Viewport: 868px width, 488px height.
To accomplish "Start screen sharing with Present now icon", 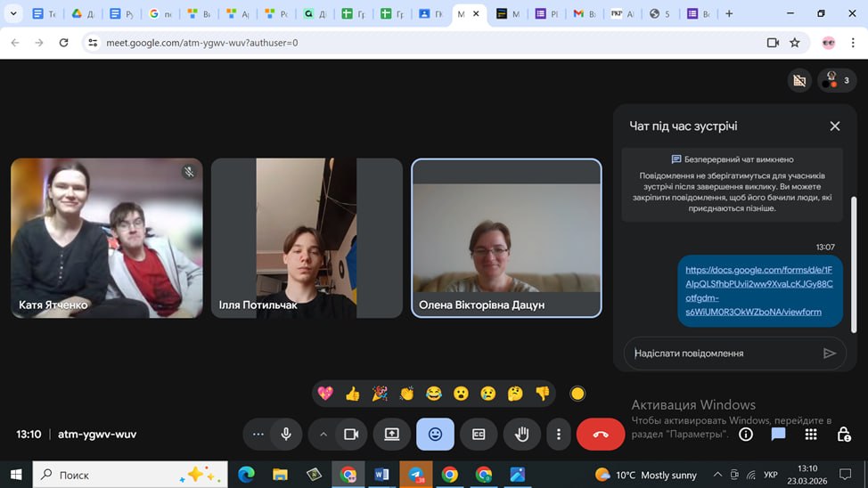I will (x=392, y=435).
